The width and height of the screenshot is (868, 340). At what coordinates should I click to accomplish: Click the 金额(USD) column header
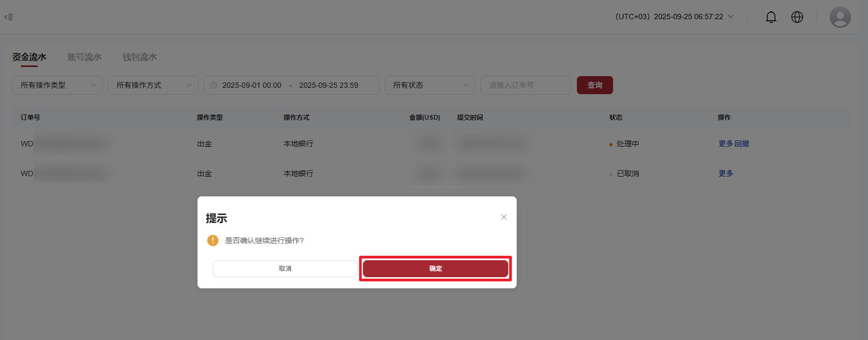coord(425,117)
